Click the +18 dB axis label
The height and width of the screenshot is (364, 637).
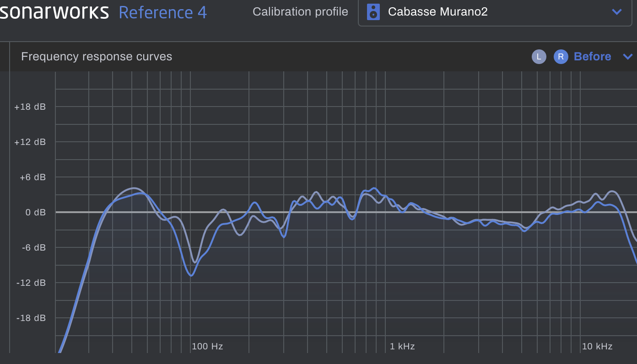click(30, 107)
